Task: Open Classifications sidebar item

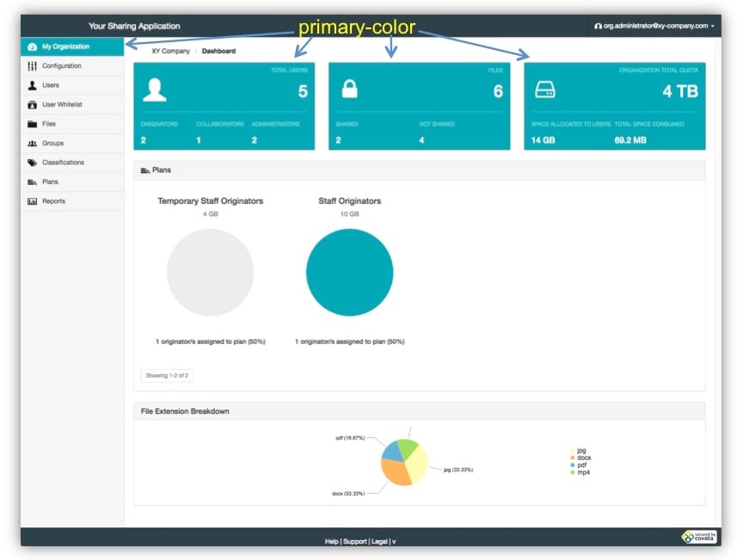Action: click(72, 163)
